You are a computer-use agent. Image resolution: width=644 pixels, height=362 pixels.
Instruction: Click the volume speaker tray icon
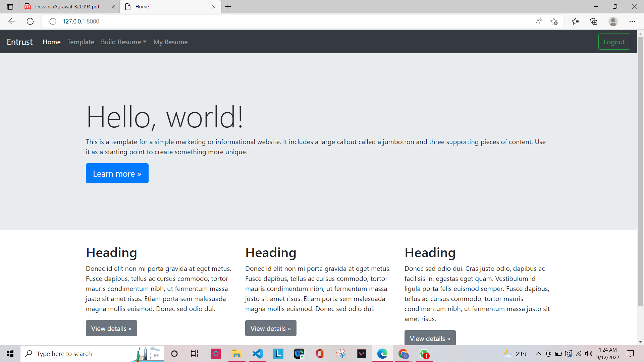click(589, 354)
